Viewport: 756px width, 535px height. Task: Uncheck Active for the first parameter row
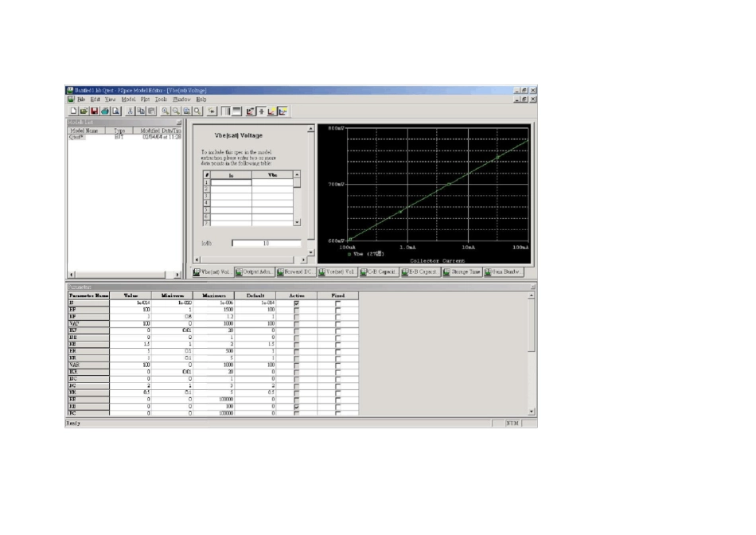[297, 303]
